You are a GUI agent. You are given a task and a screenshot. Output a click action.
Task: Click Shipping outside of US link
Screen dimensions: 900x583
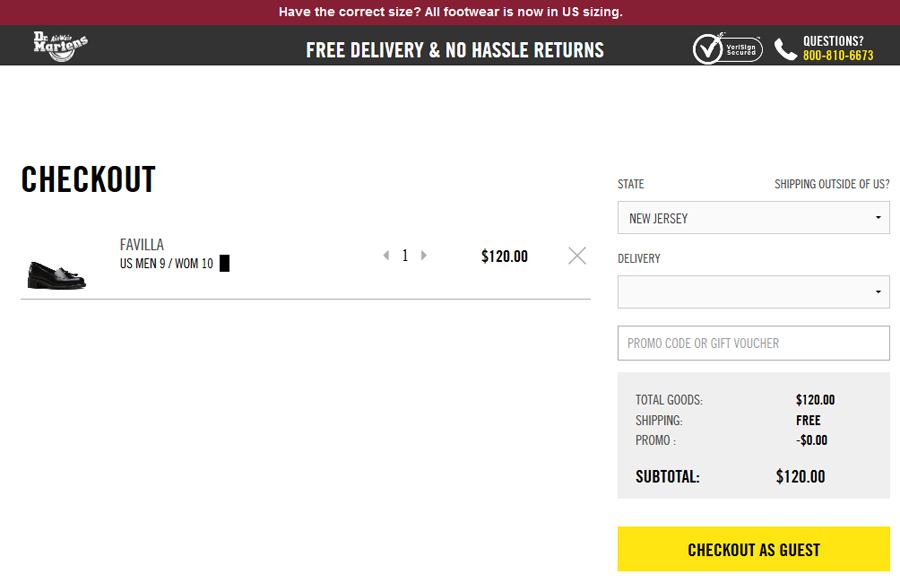(x=832, y=184)
